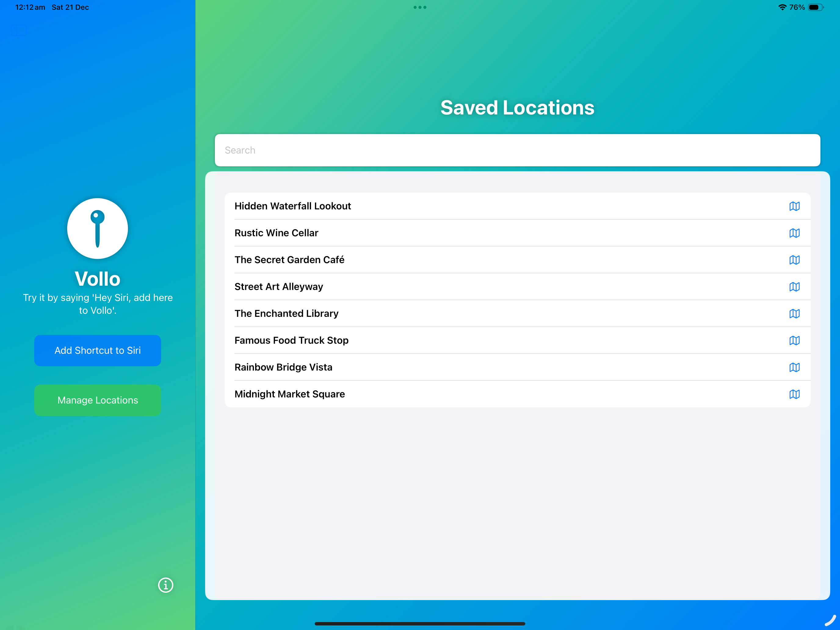Select The Enchanted Library row

coord(517,313)
